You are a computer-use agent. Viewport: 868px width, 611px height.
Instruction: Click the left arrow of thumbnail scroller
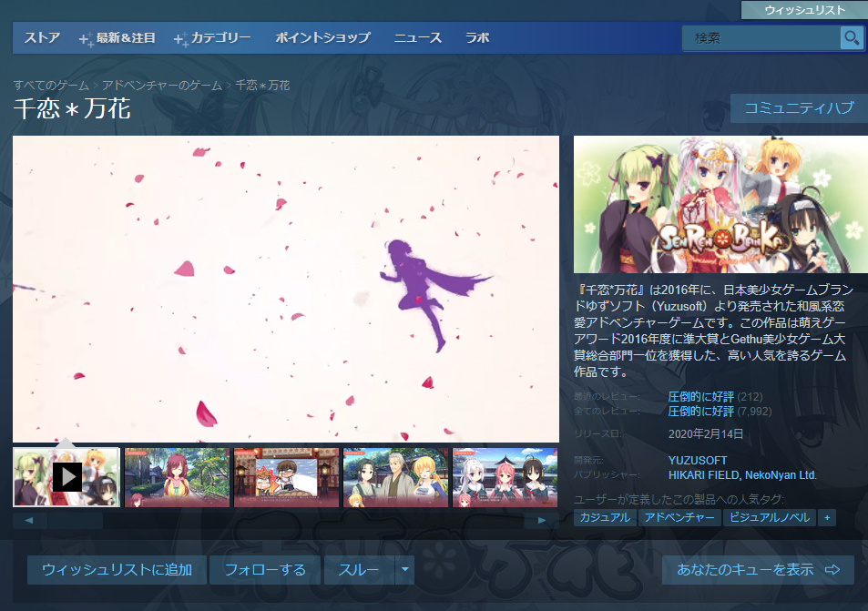(29, 520)
